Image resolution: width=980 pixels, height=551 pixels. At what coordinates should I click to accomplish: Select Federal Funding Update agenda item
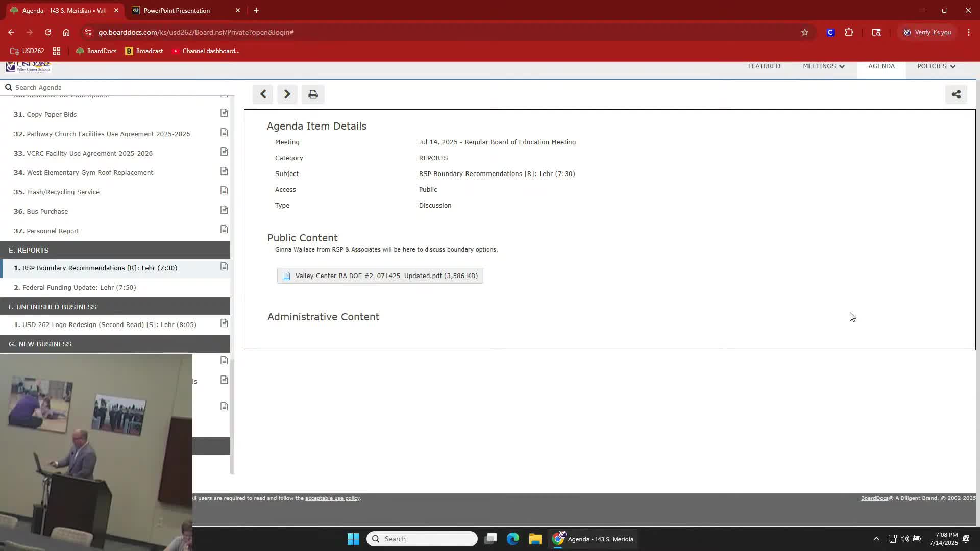[x=79, y=287]
